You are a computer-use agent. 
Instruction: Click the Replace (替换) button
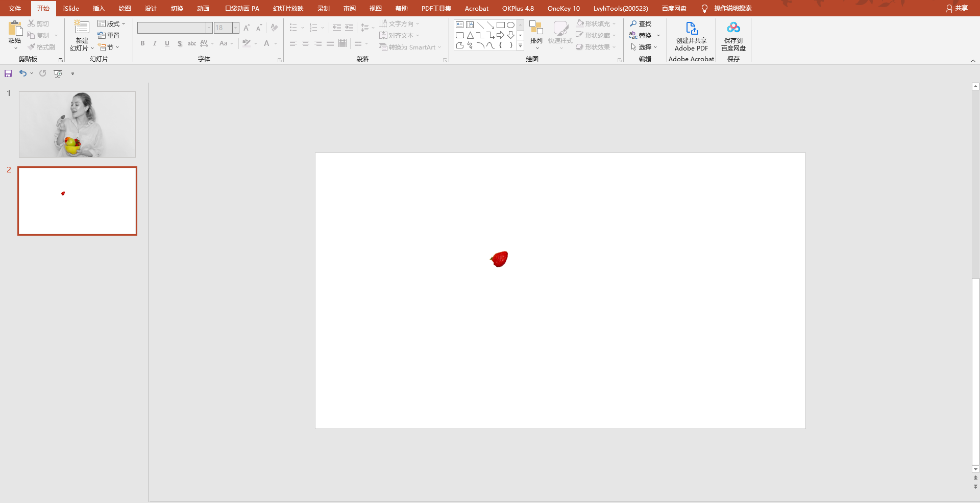pyautogui.click(x=641, y=36)
